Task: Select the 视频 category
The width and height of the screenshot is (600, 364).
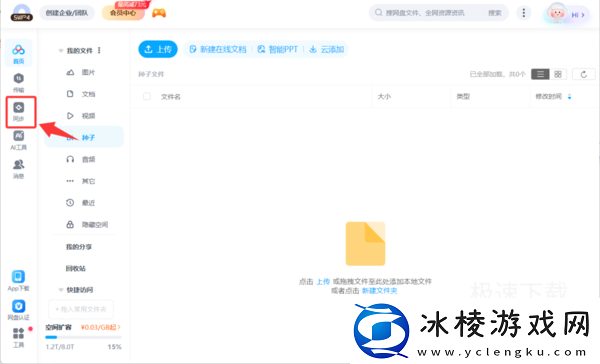Action: [x=84, y=116]
